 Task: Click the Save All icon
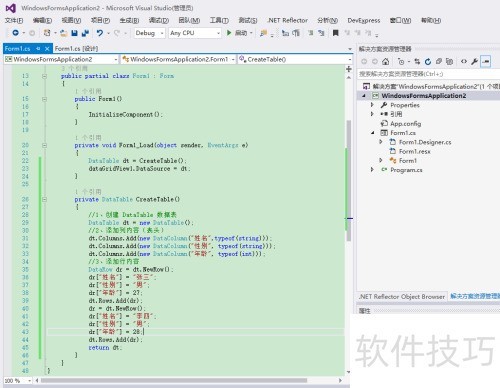[85, 33]
